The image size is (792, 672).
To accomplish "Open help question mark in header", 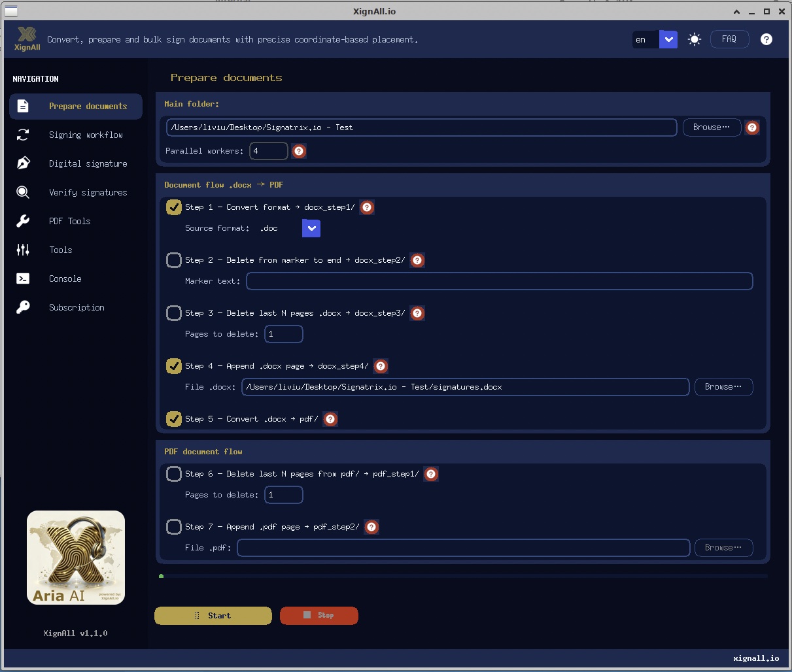I will click(766, 39).
